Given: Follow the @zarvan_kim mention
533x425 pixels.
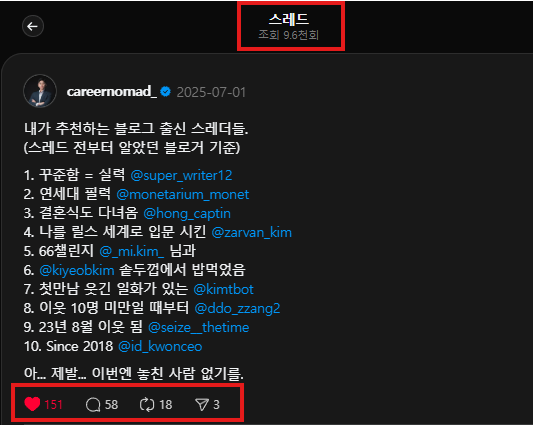Looking at the screenshot, I should (x=252, y=233).
